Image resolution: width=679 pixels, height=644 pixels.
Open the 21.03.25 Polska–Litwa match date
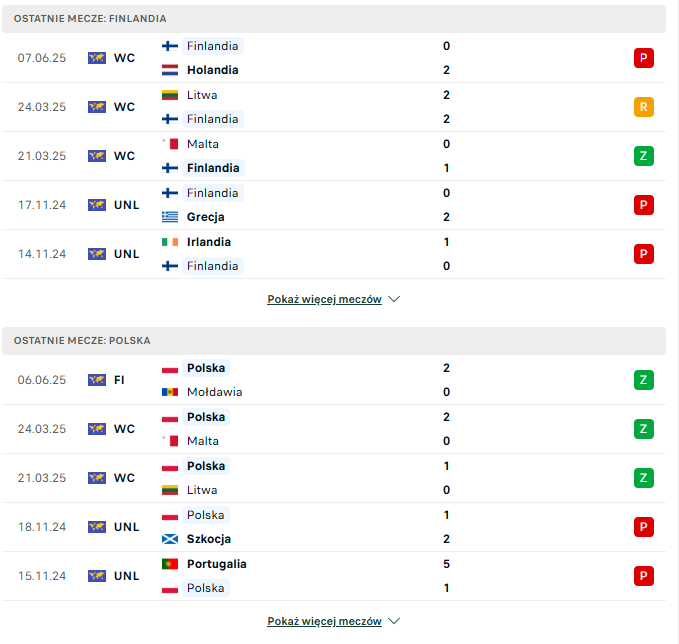(x=42, y=478)
